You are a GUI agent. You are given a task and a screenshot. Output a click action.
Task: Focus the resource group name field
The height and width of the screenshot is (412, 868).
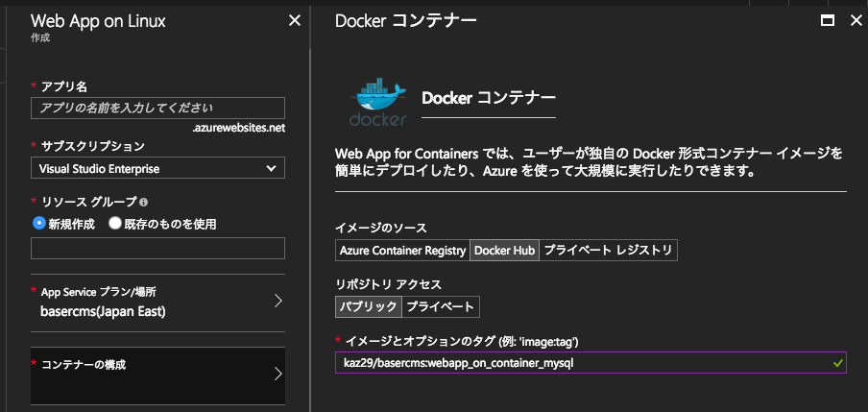pos(157,248)
